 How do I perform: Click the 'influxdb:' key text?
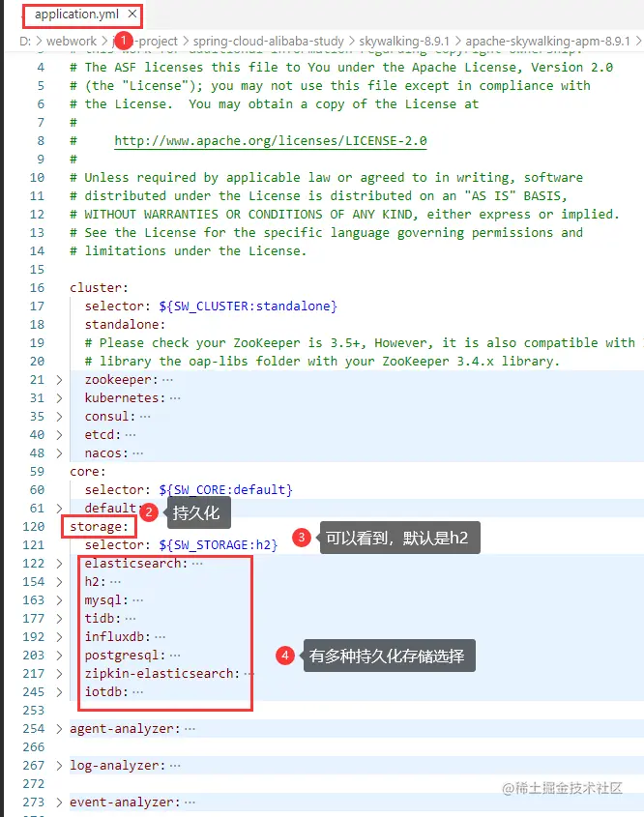pos(118,637)
